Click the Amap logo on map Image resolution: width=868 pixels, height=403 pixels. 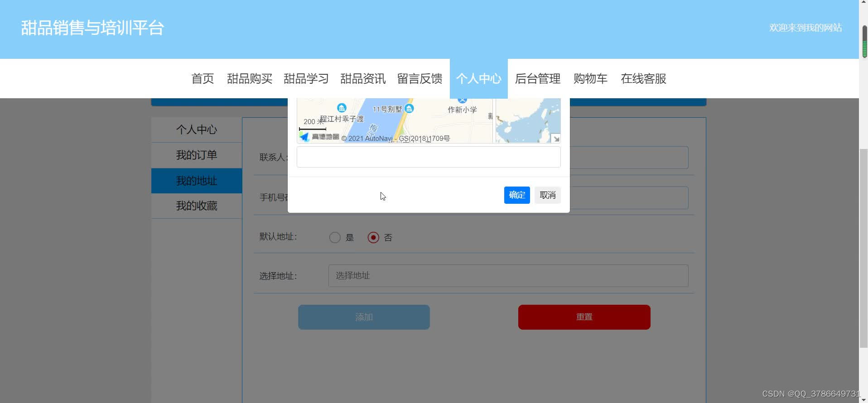[x=319, y=137]
